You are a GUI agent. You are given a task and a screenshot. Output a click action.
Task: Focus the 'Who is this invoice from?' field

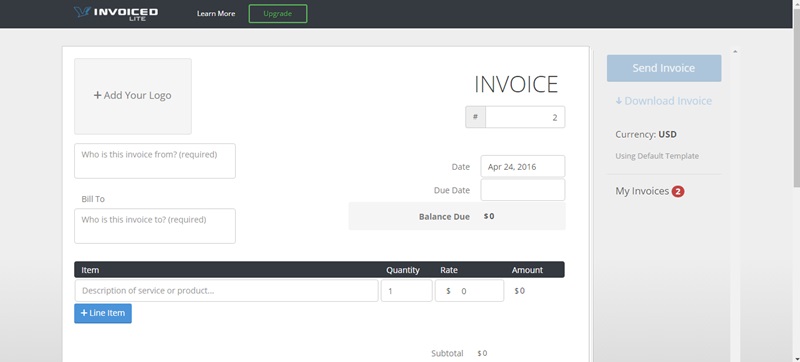click(155, 161)
